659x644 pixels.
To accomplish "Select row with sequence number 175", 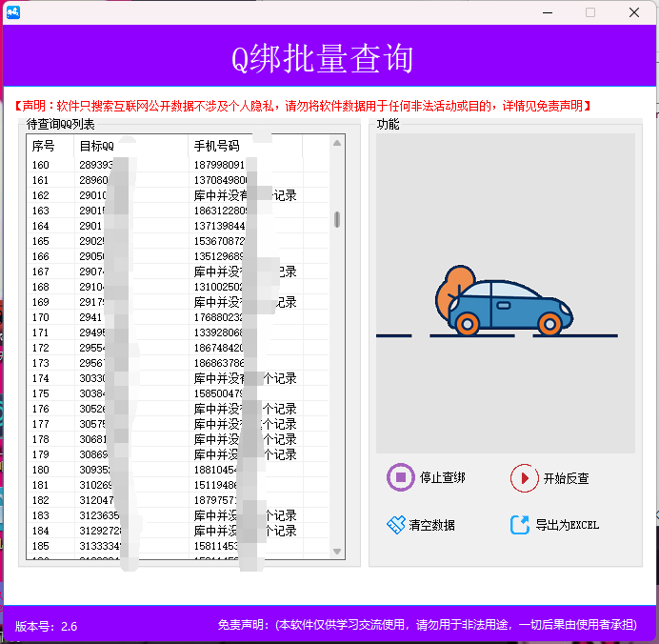I will (x=178, y=393).
